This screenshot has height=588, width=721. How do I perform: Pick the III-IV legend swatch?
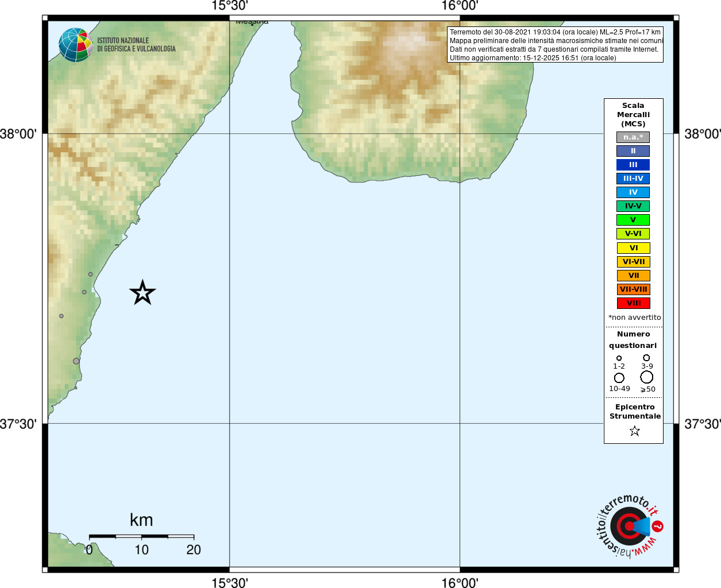click(x=633, y=179)
